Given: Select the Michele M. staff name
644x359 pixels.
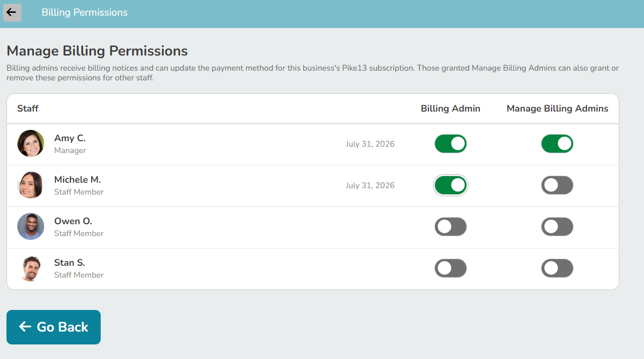Looking at the screenshot, I should point(77,179).
